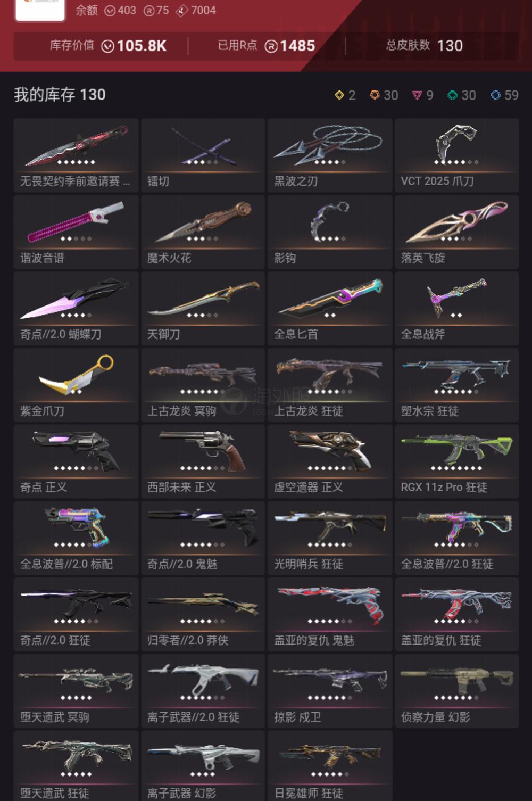Filter by green diamond rarity icon

coord(453,95)
